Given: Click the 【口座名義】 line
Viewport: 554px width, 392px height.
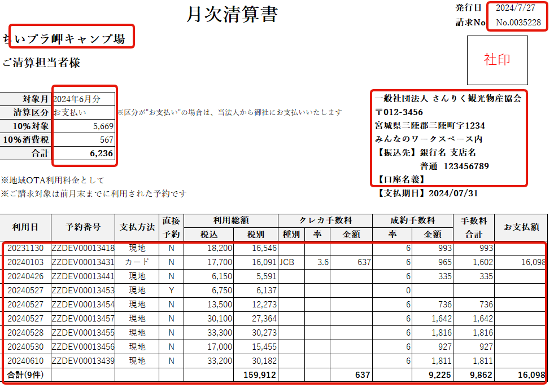Looking at the screenshot, I should [401, 179].
